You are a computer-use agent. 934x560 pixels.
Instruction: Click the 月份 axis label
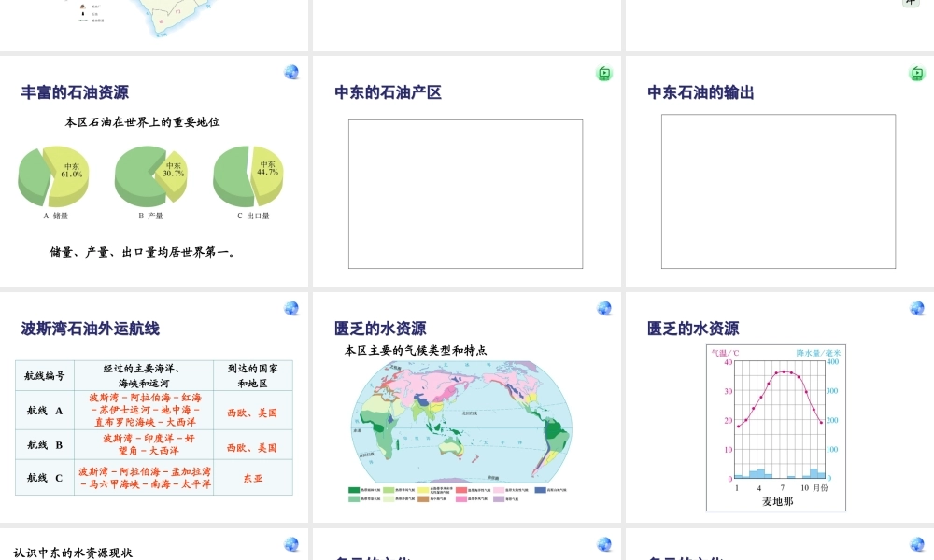[821, 488]
